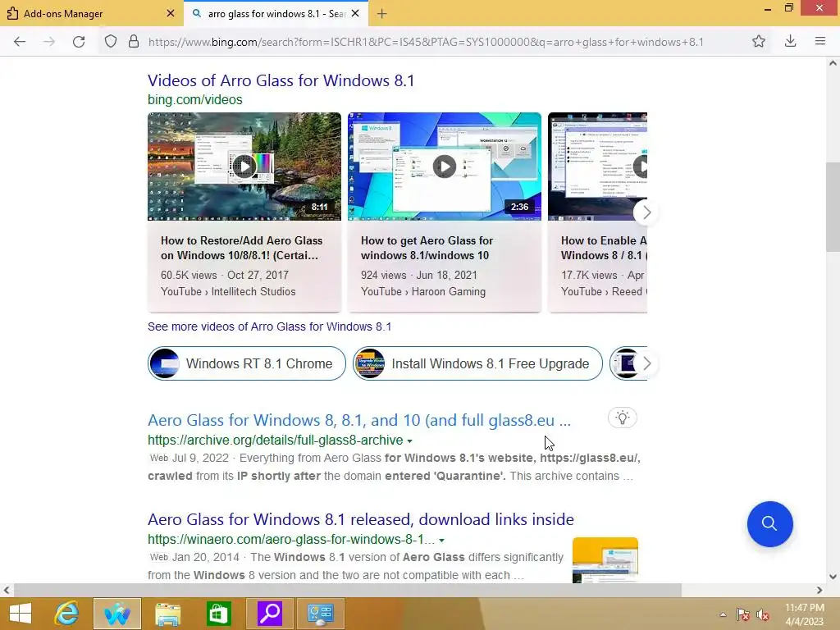840x630 pixels.
Task: Click the blue floating search button
Action: [x=769, y=524]
